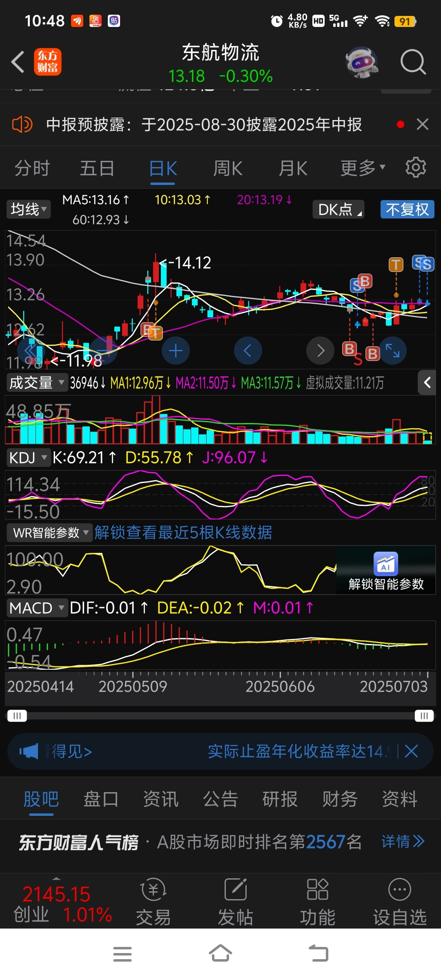Toggle the 不复权 adjustment button
The width and height of the screenshot is (441, 980).
pyautogui.click(x=408, y=209)
